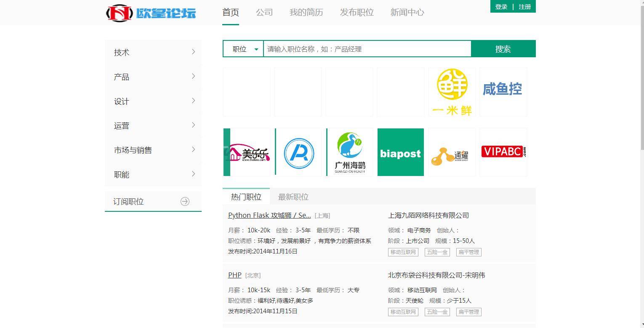
Task: Click the 搜索 search button
Action: (x=503, y=48)
